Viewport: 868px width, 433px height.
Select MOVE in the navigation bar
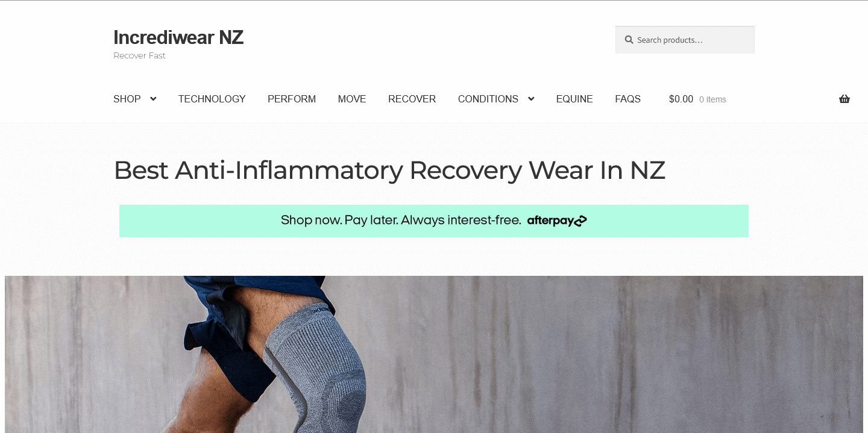(x=352, y=99)
